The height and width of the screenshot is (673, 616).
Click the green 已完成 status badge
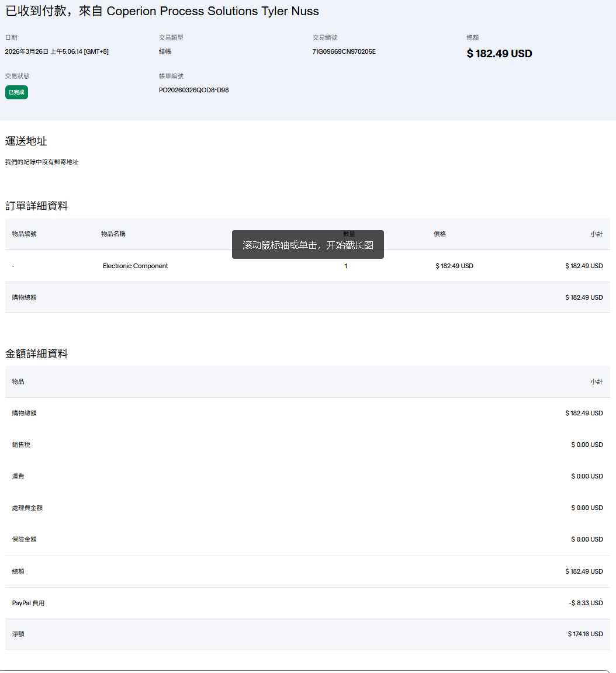(16, 92)
